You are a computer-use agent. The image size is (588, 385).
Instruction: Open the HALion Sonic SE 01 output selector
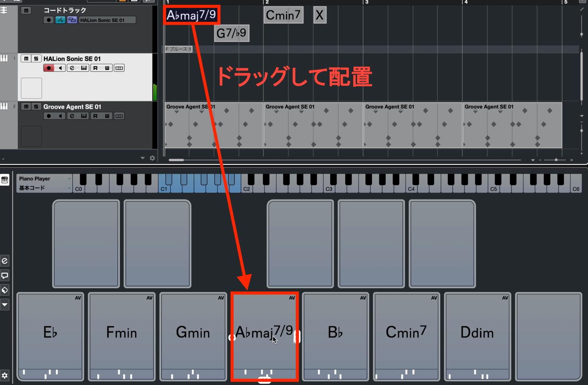(107, 20)
